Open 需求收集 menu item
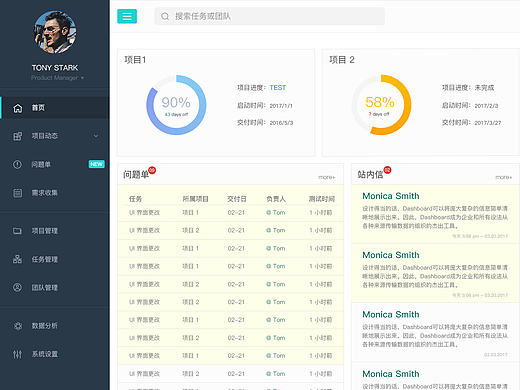The image size is (520, 390). [44, 193]
